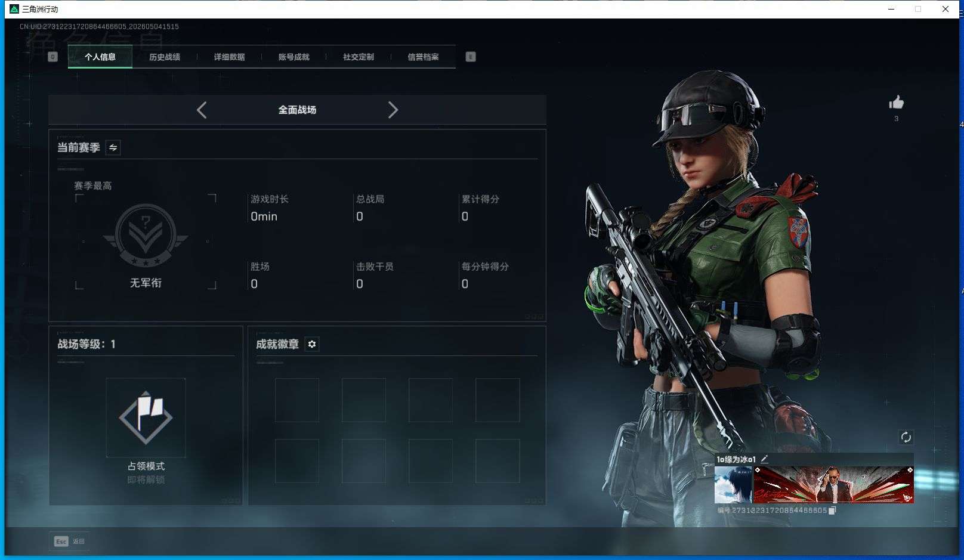Image resolution: width=964 pixels, height=560 pixels.
Task: Click the 击败干员 label
Action: tap(375, 267)
